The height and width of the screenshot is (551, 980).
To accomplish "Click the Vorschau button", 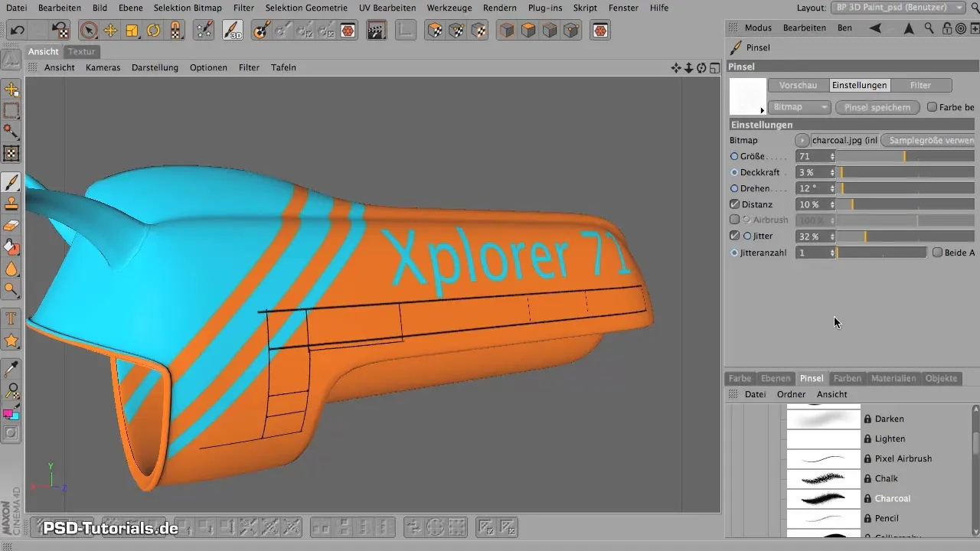I will [798, 85].
